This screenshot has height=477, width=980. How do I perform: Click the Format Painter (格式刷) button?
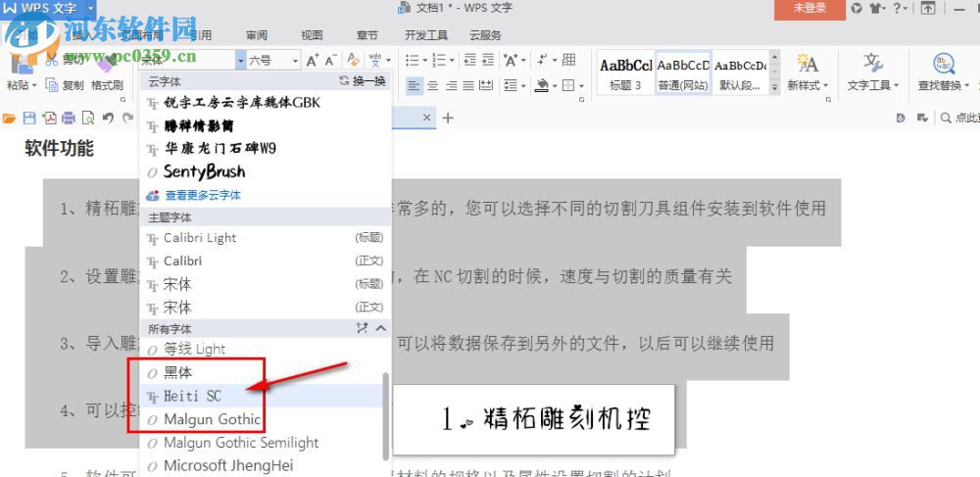(107, 85)
